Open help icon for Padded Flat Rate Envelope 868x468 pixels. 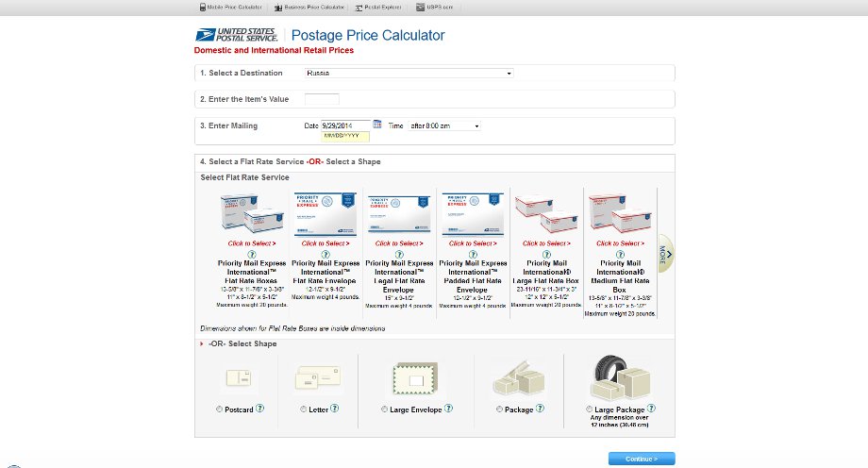pyautogui.click(x=473, y=254)
